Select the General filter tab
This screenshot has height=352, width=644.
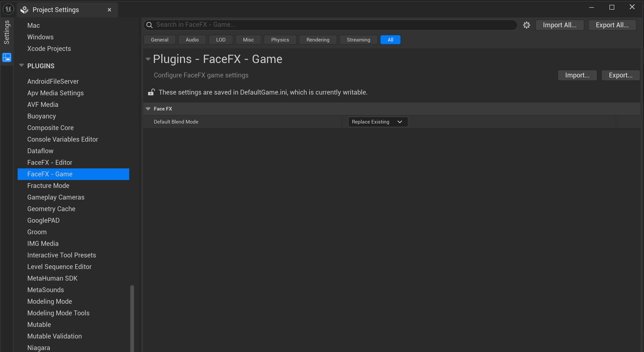(x=159, y=40)
